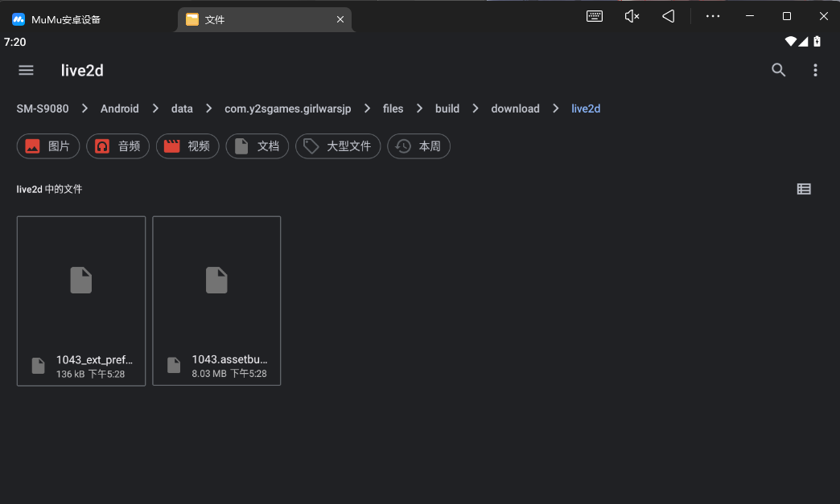Screen dimensions: 840x504
Task: Click the battery status bar icon
Action: (817, 41)
